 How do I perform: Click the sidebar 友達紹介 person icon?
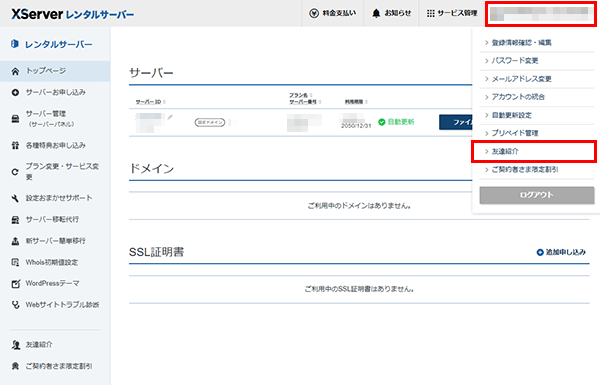tap(16, 345)
